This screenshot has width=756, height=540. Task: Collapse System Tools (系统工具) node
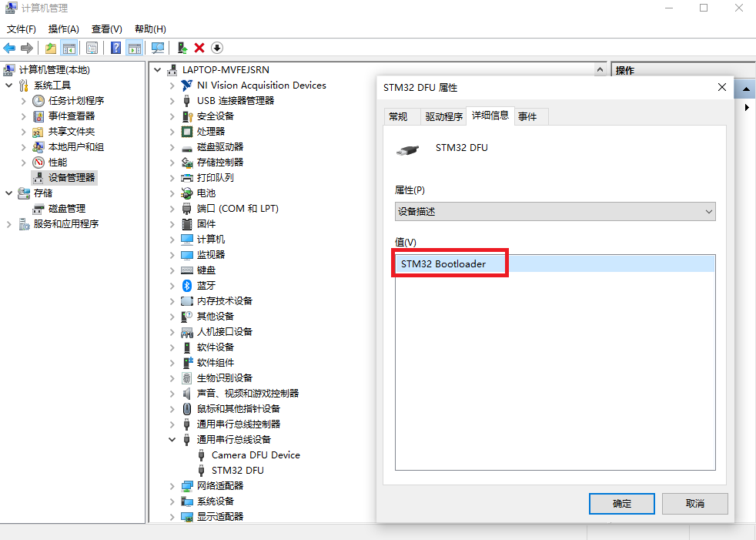pos(8,86)
